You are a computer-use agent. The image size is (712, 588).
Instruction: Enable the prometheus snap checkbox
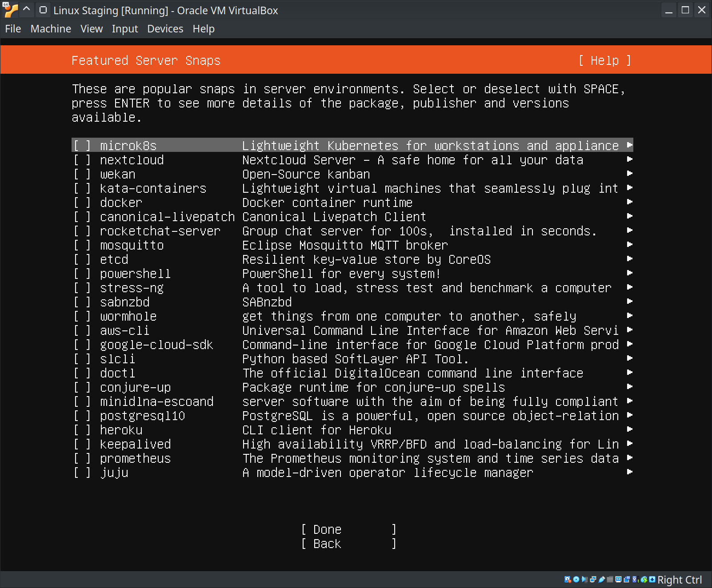point(82,459)
